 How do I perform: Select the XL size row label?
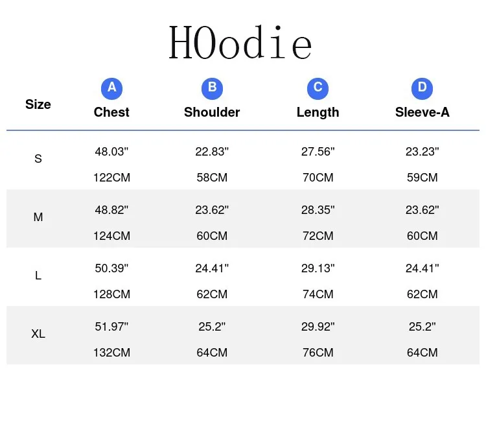coord(38,334)
